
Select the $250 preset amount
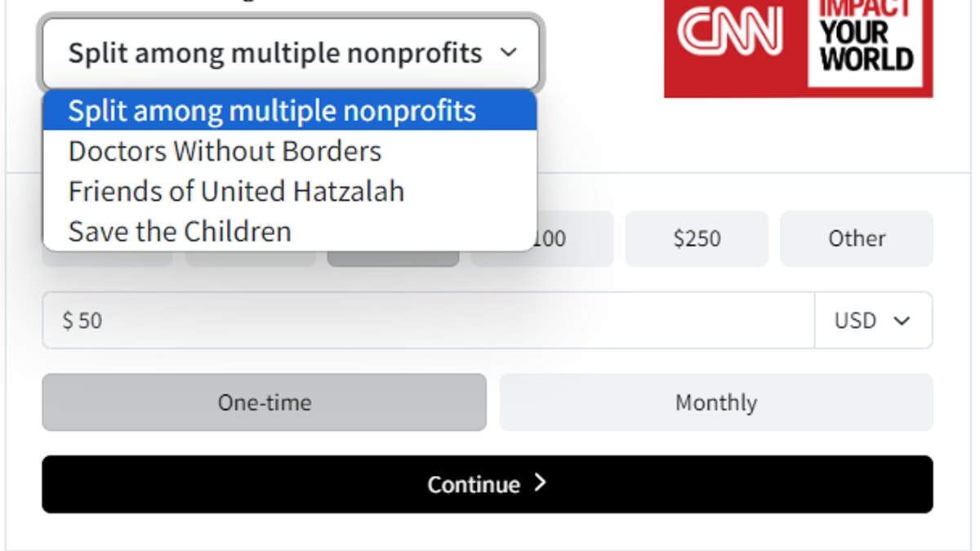tap(697, 238)
